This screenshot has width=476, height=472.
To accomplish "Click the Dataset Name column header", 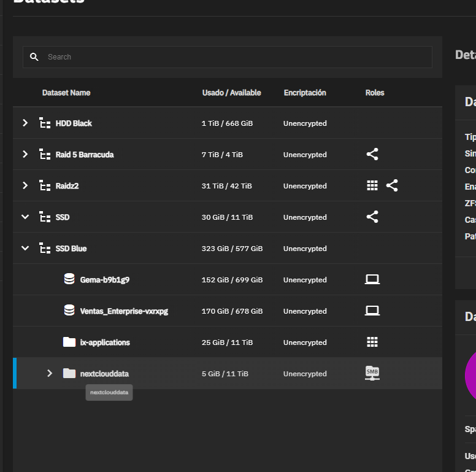I will point(66,93).
